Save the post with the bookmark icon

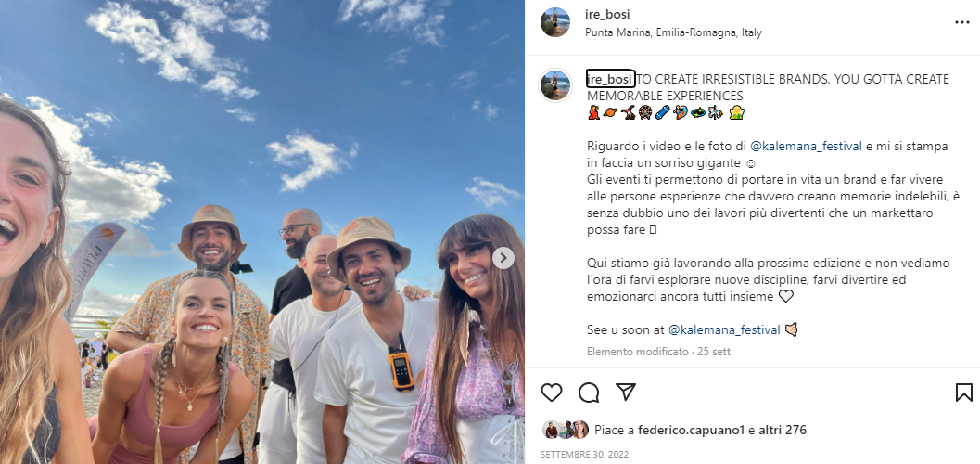point(963,393)
